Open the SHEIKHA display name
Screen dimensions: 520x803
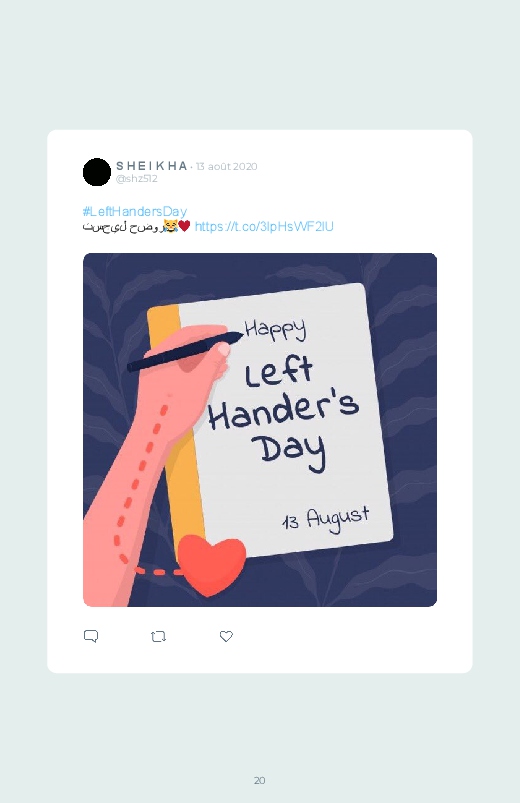152,166
